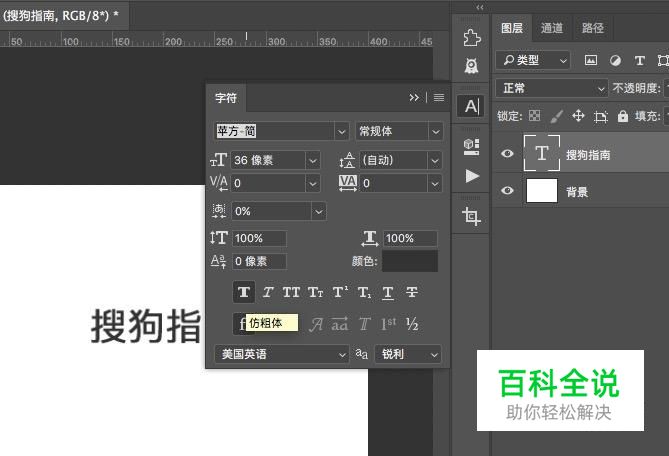The image size is (669, 456).
Task: Open the text 颜色 color swatch
Action: pos(410,261)
